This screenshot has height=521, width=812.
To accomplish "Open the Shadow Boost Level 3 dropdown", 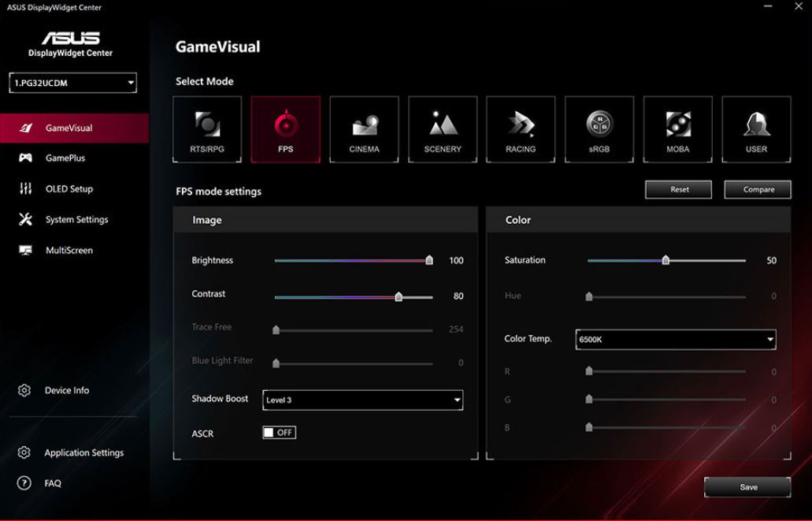I will pos(362,400).
